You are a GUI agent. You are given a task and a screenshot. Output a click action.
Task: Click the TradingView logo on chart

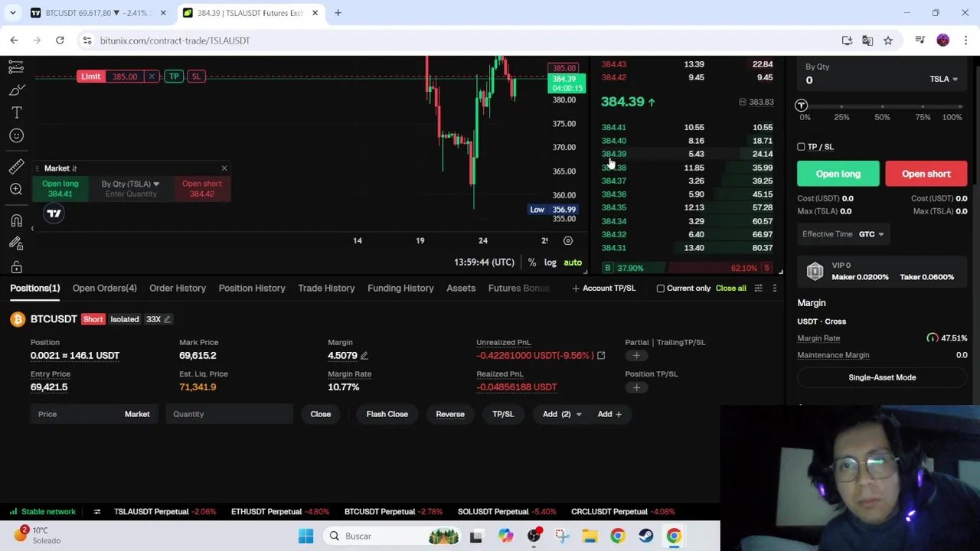tap(54, 214)
